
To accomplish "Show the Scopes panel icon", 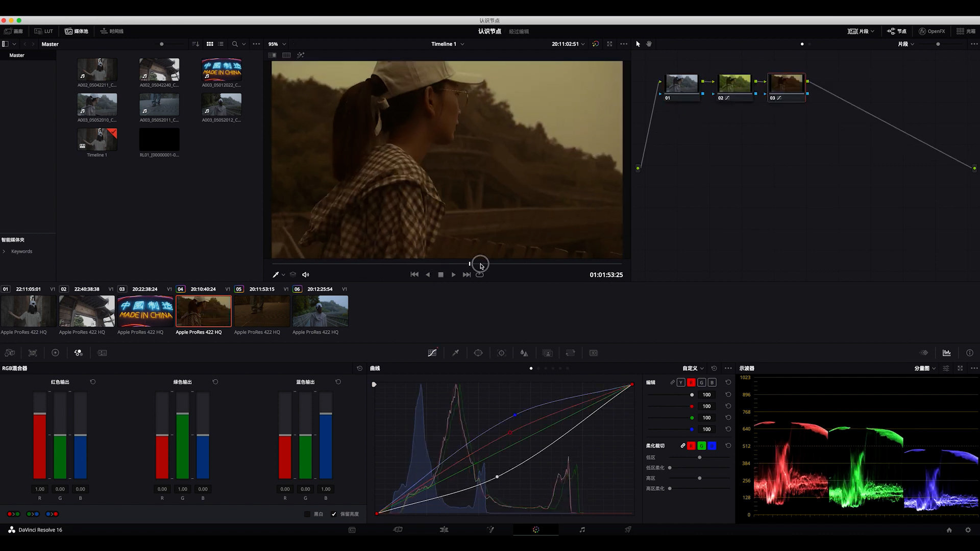I will [x=947, y=353].
